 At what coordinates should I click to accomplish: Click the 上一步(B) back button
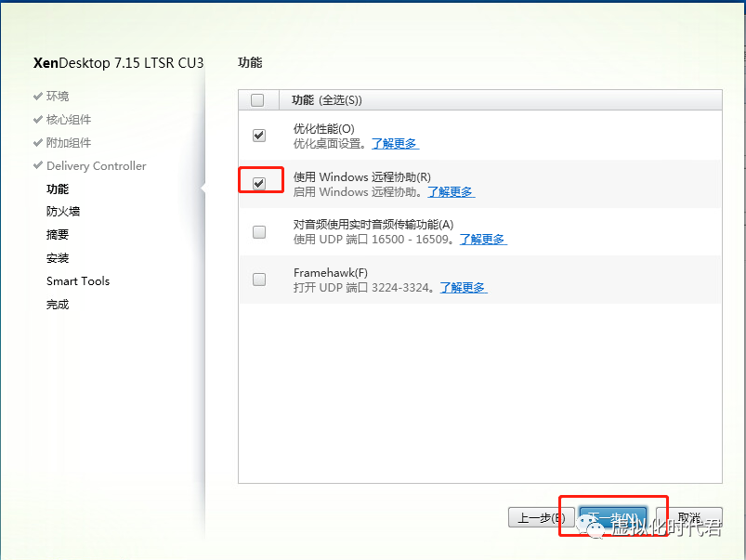541,517
